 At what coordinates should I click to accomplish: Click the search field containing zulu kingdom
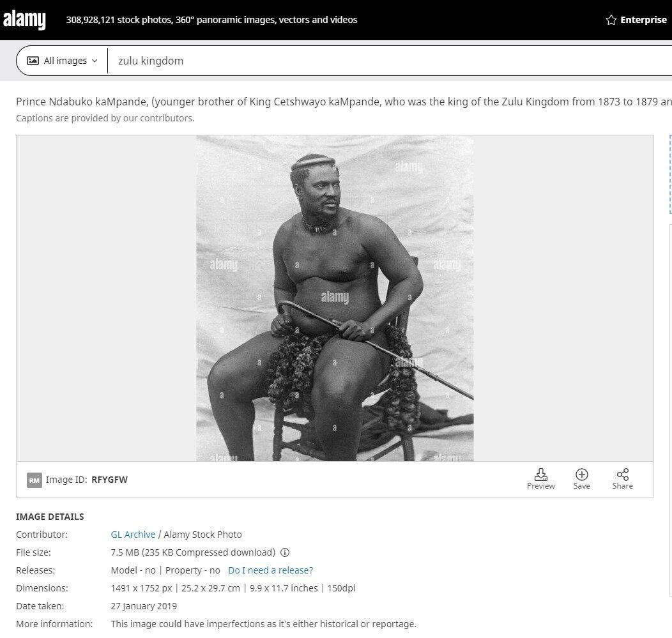tap(389, 61)
